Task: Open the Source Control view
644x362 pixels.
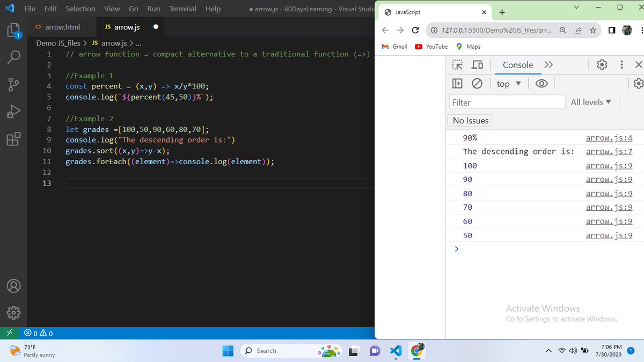Action: pyautogui.click(x=13, y=84)
